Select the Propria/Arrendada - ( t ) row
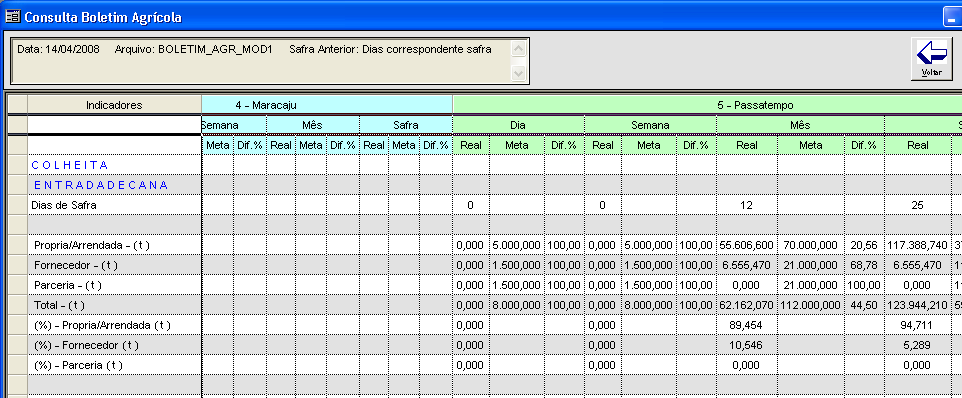Viewport: 962px width, 398px height. (114, 245)
